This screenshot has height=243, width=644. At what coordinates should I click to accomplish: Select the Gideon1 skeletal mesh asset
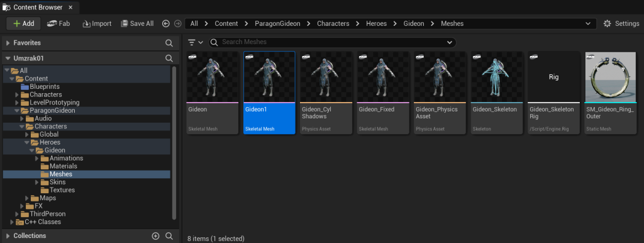click(269, 93)
